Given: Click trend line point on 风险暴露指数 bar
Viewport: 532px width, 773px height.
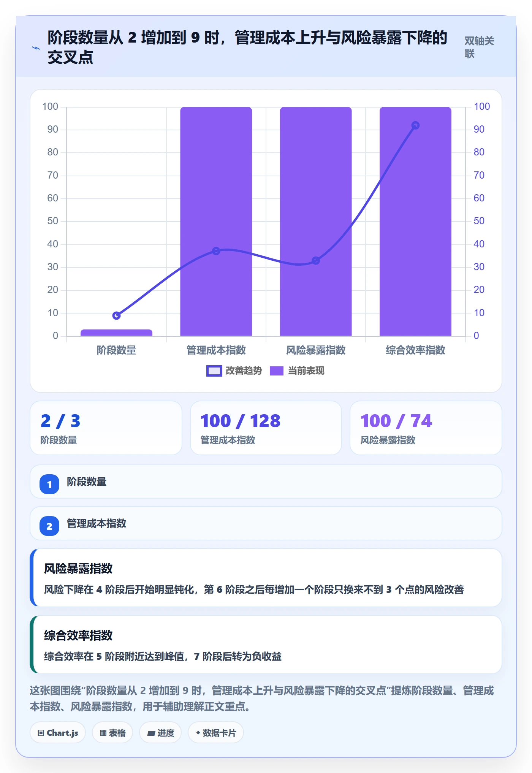Looking at the screenshot, I should point(316,260).
